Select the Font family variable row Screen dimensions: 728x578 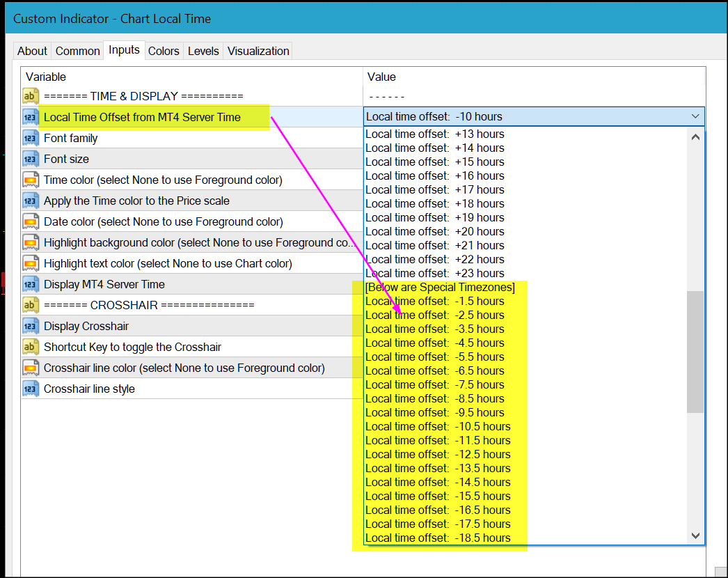pos(192,138)
